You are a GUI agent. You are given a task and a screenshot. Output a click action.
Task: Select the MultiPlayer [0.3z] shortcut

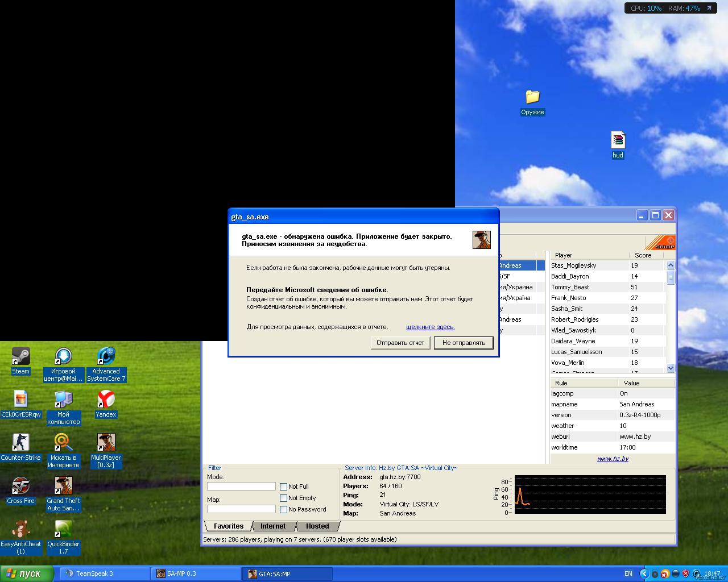pyautogui.click(x=106, y=451)
